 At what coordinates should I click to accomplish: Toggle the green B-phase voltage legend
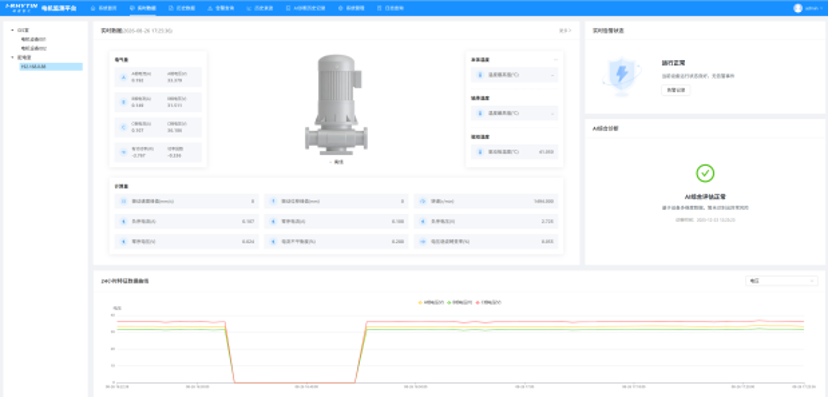tap(459, 303)
